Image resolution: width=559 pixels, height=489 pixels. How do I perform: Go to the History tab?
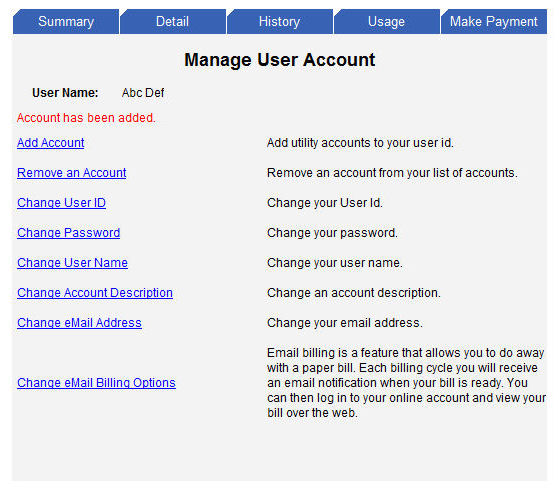[280, 22]
